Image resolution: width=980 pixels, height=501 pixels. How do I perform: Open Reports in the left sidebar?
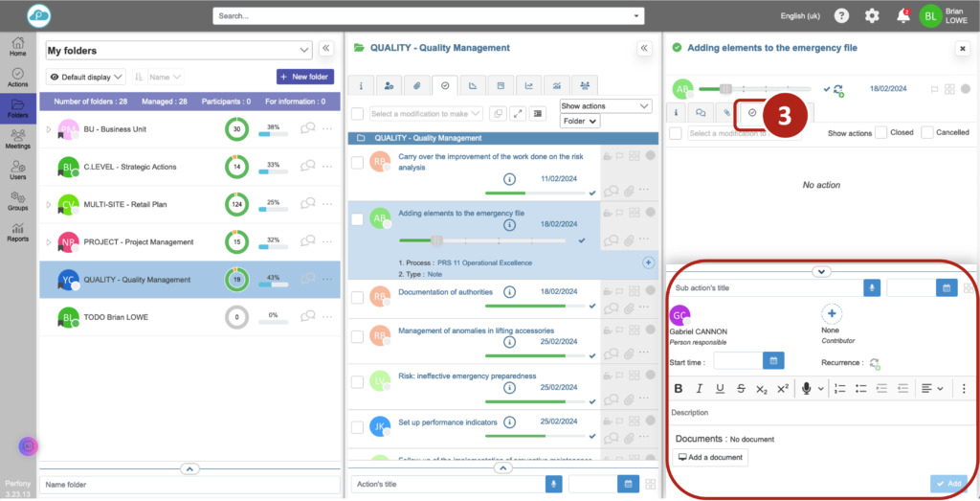click(x=18, y=232)
